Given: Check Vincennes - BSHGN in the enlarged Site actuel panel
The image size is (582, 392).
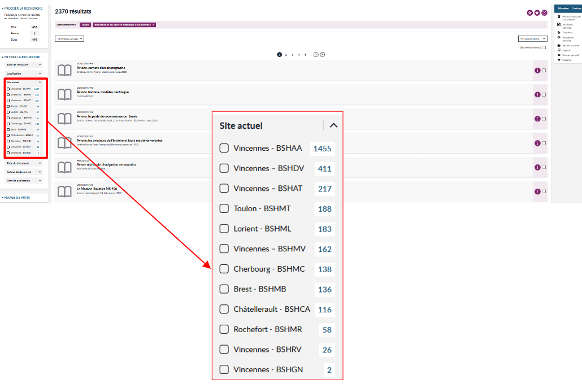Looking at the screenshot, I should 224,369.
